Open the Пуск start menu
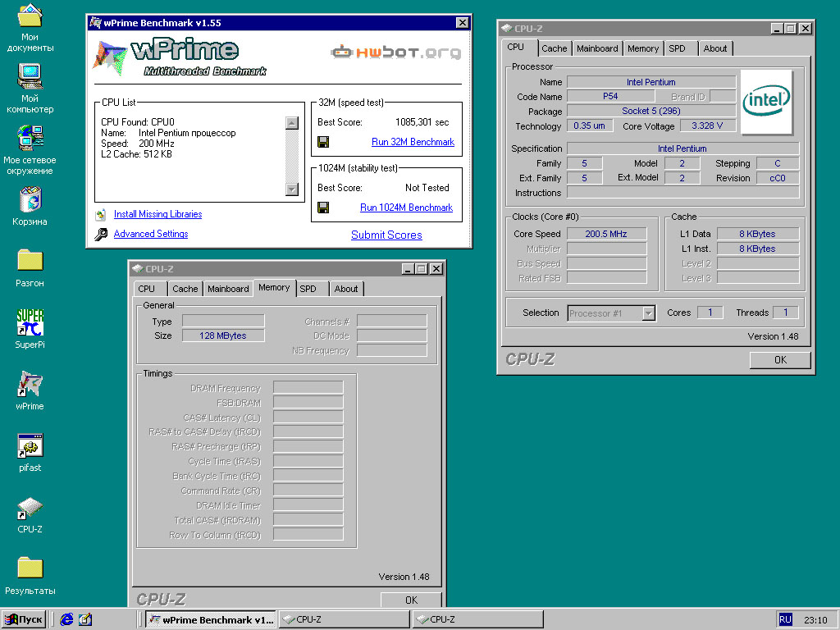This screenshot has width=840, height=630. tap(24, 619)
